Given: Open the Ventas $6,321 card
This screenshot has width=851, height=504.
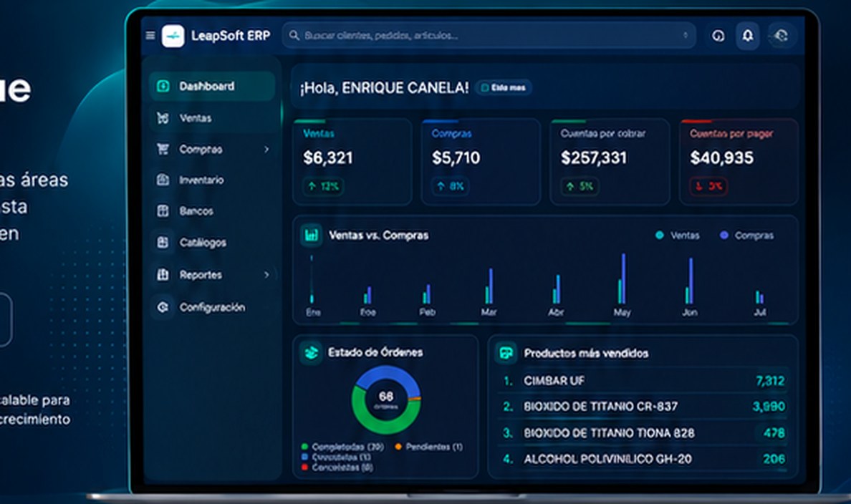Looking at the screenshot, I should tap(352, 162).
